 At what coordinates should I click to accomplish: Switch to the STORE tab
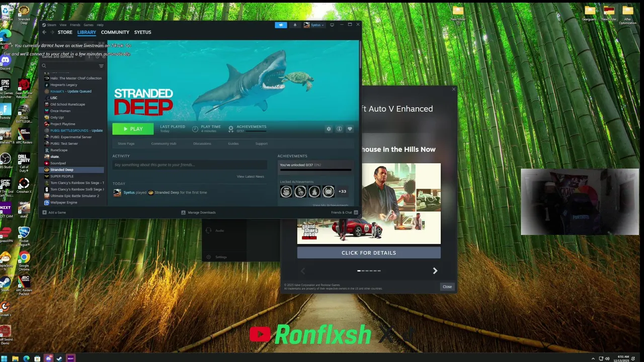coord(65,32)
